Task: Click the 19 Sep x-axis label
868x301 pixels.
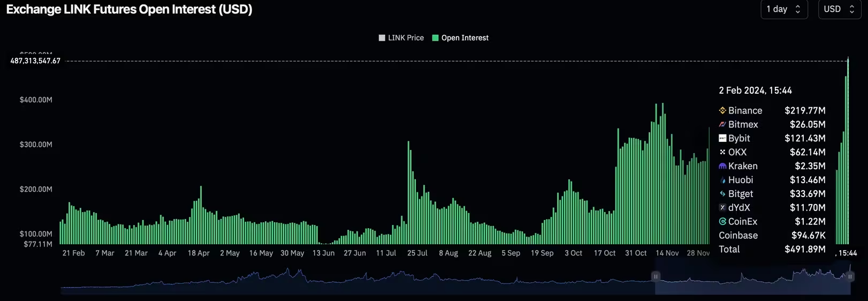Action: (x=542, y=253)
